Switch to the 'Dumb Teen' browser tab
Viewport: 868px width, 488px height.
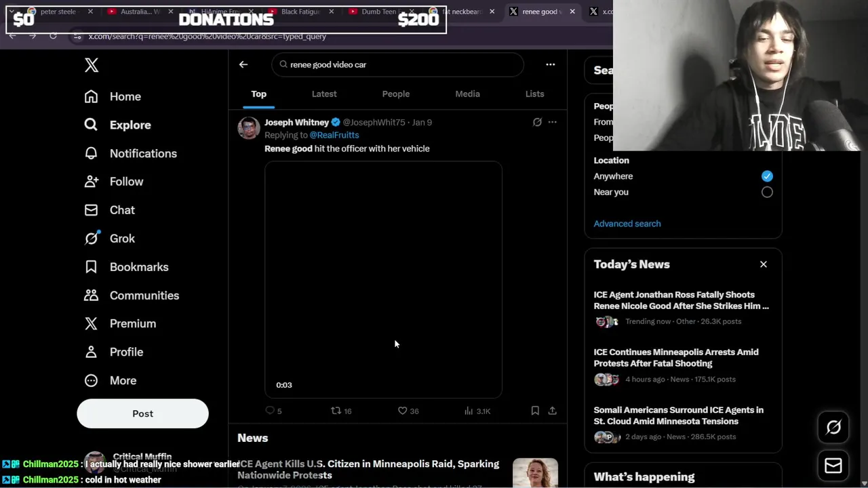382,12
